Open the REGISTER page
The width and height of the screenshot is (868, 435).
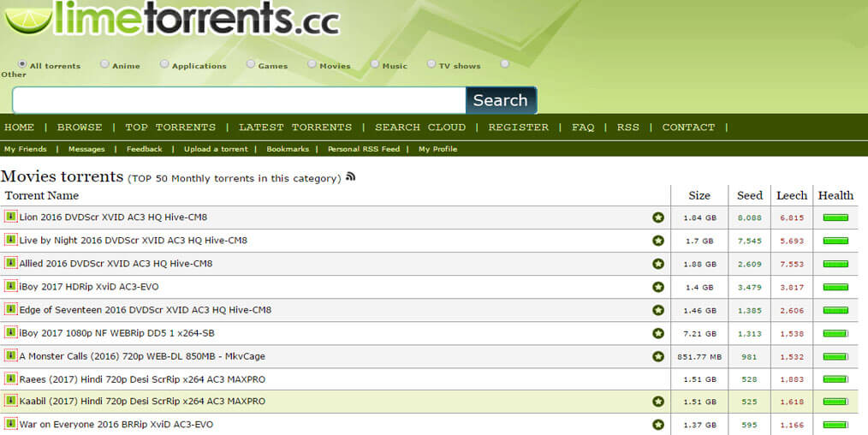518,128
